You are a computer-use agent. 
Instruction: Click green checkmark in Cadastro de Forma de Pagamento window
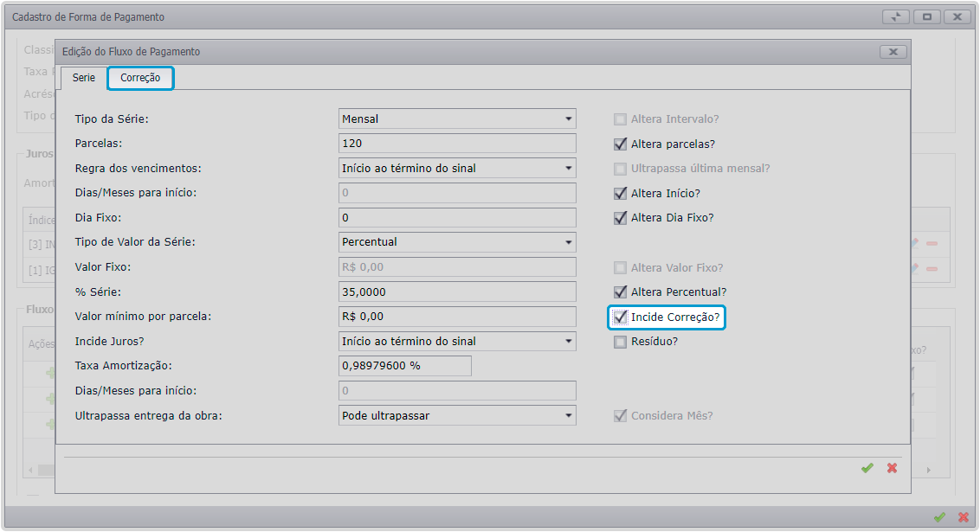(938, 517)
